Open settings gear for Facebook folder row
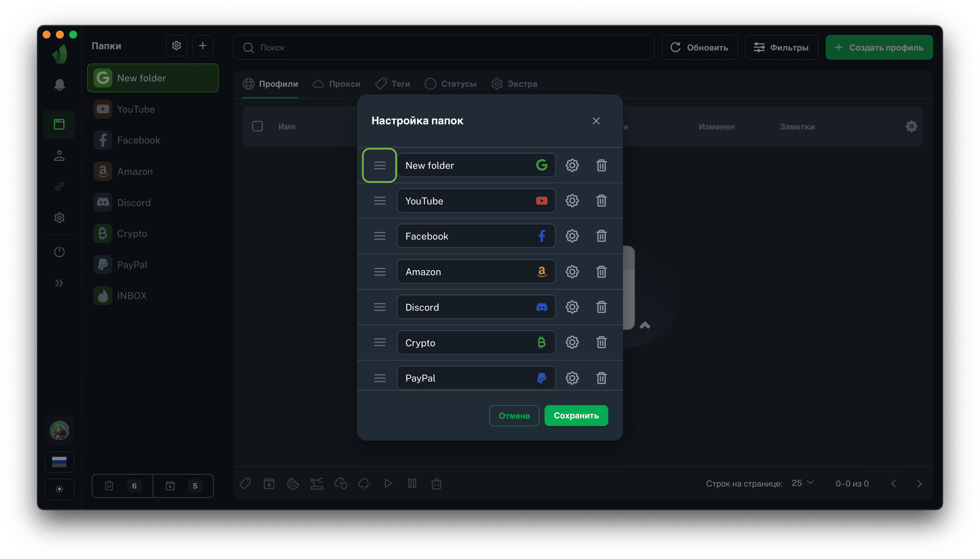This screenshot has height=559, width=980. click(572, 236)
